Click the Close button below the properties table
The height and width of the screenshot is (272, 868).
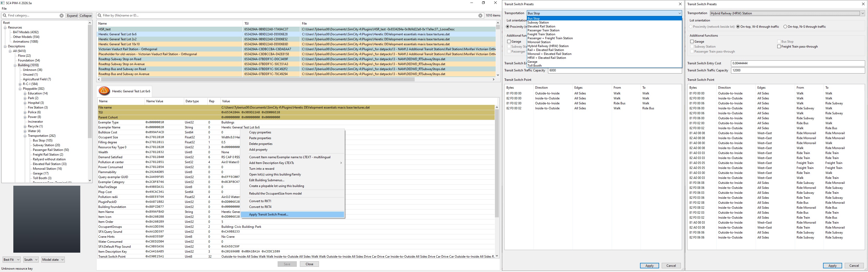click(309, 264)
